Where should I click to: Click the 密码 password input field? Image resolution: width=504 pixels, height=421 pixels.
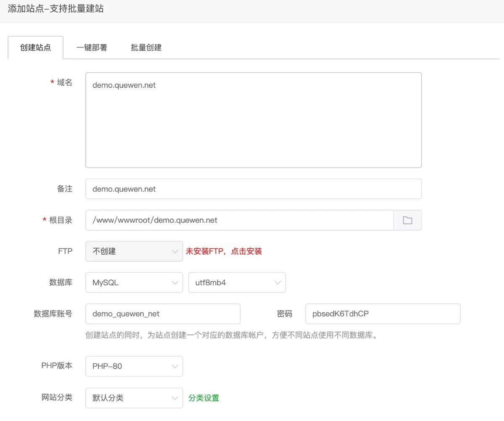coord(383,314)
